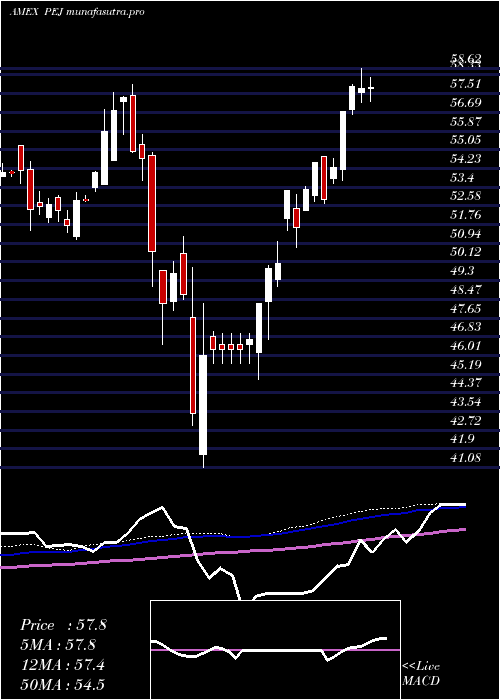The image size is (500, 700).
Task: Click the <<Live MACD label
Action: (421, 673)
